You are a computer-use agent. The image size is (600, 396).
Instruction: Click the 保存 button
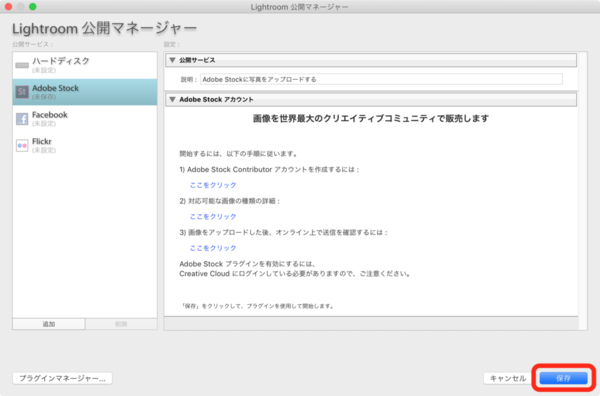click(563, 378)
